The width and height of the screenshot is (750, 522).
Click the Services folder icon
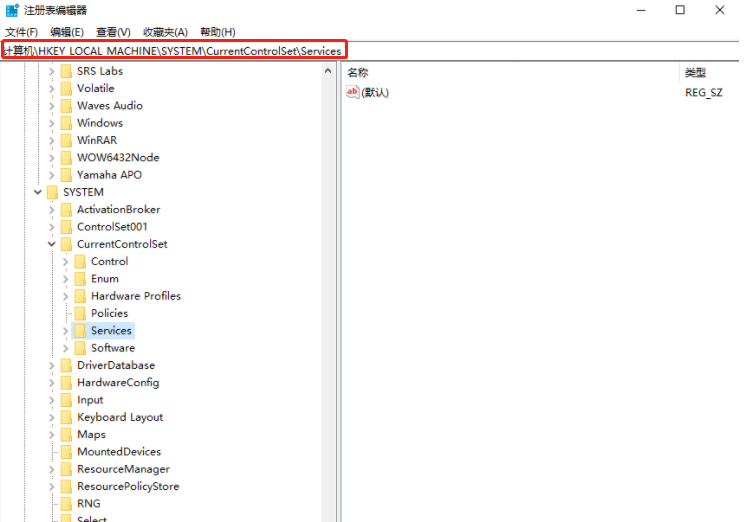(x=80, y=330)
